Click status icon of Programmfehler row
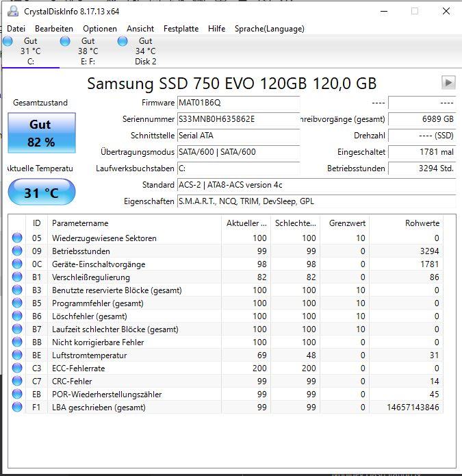This screenshot has height=476, width=462. click(x=17, y=303)
